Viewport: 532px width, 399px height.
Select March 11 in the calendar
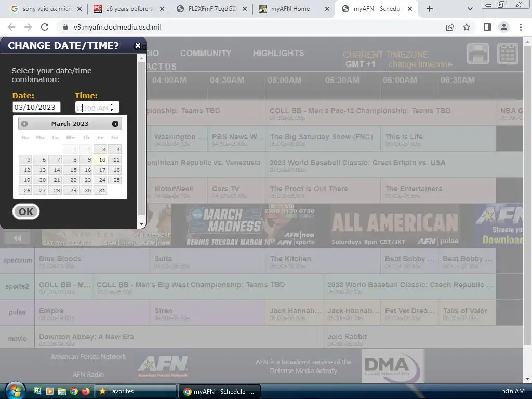click(x=115, y=160)
